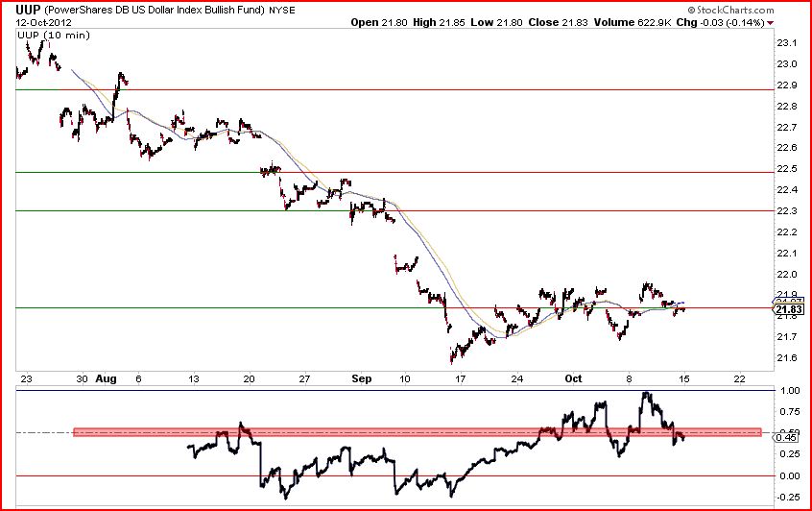Click the UUP (10 min) chart legend

pyautogui.click(x=54, y=36)
